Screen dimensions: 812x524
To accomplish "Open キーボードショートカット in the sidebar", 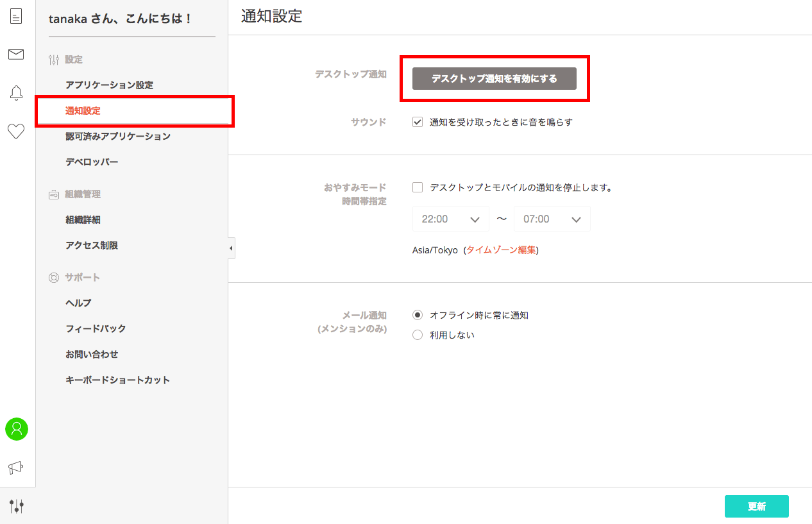I will point(117,380).
